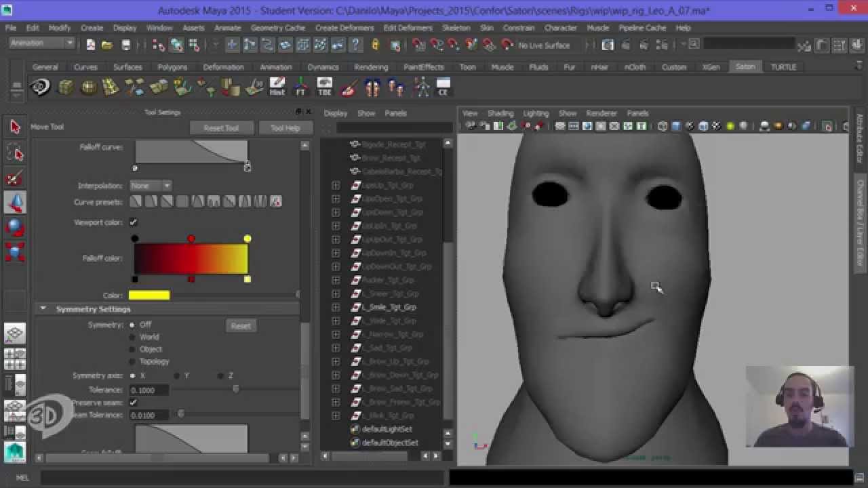The height and width of the screenshot is (488, 868).
Task: Expand the L_Smile_Tgt_Grp node
Action: click(x=336, y=307)
